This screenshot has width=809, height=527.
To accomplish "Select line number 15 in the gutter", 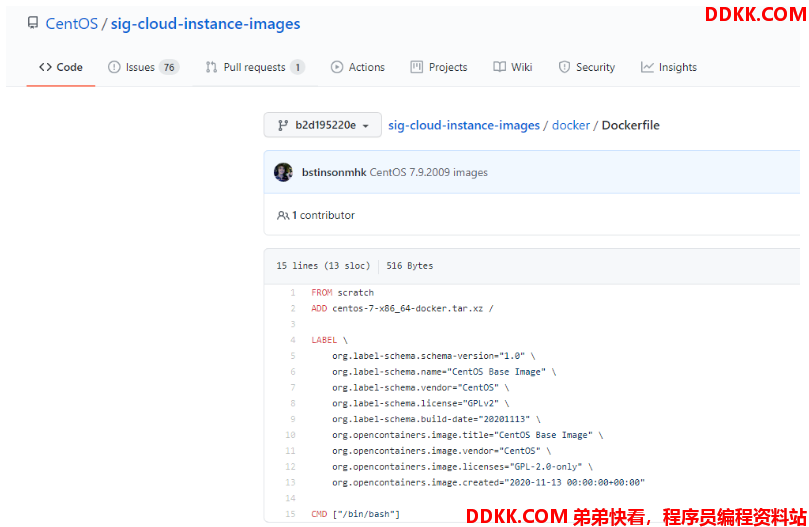I will point(290,514).
